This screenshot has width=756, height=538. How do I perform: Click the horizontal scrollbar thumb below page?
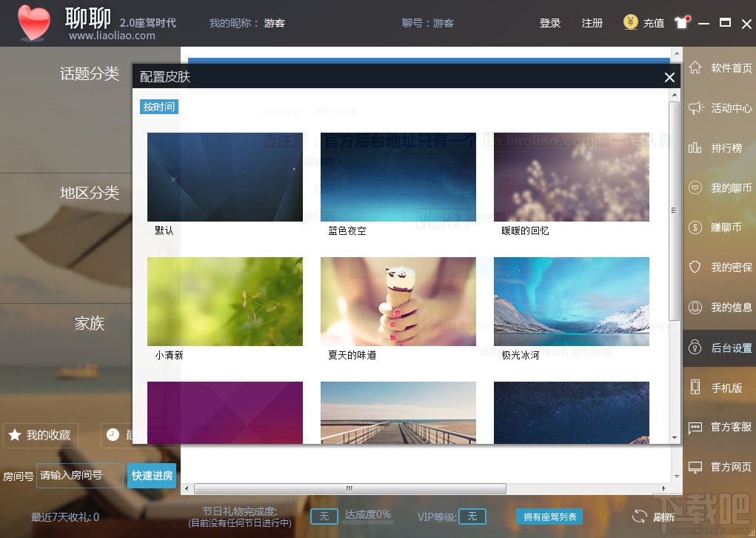(350, 488)
